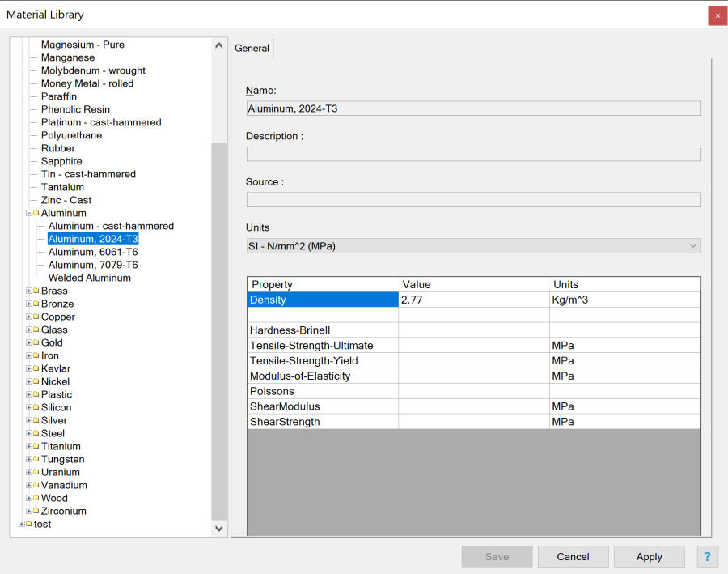Expand the Steel folder

coord(29,433)
